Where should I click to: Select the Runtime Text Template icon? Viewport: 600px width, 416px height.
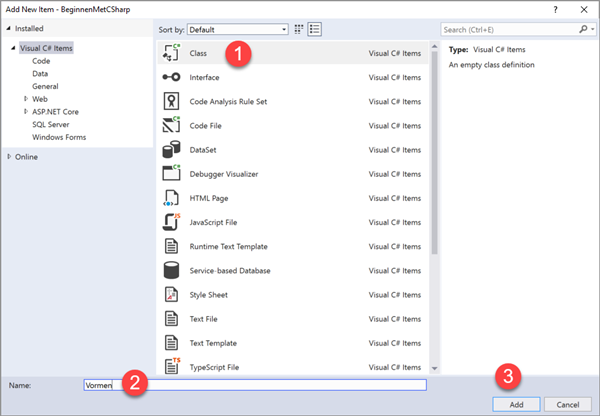point(171,246)
